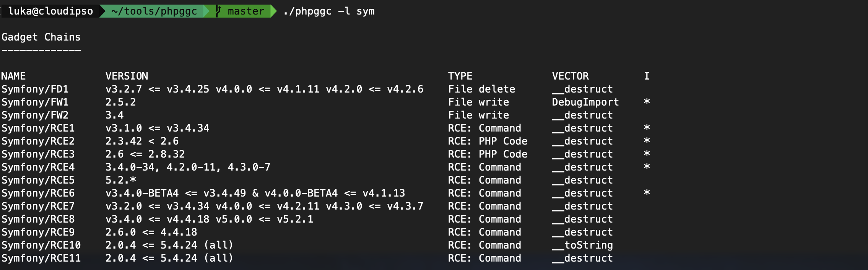Click the asterisk in the Symfony/RCE6 row
The height and width of the screenshot is (270, 868).
(x=647, y=193)
